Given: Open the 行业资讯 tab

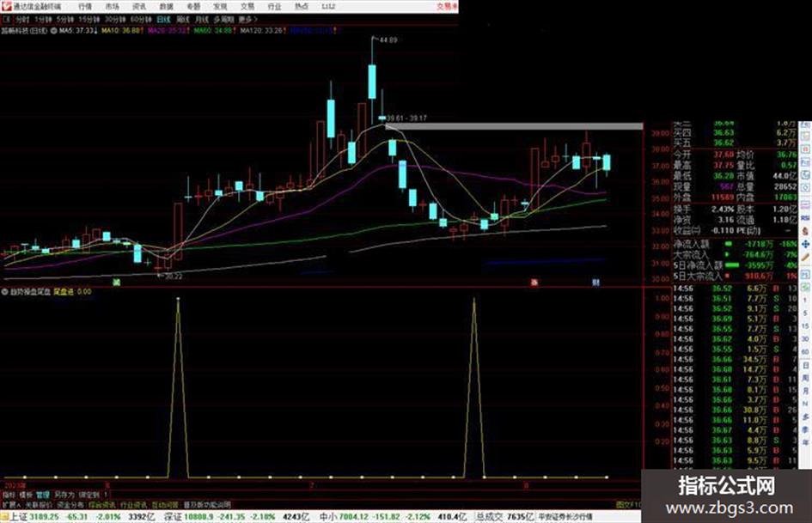Looking at the screenshot, I should click(x=133, y=505).
